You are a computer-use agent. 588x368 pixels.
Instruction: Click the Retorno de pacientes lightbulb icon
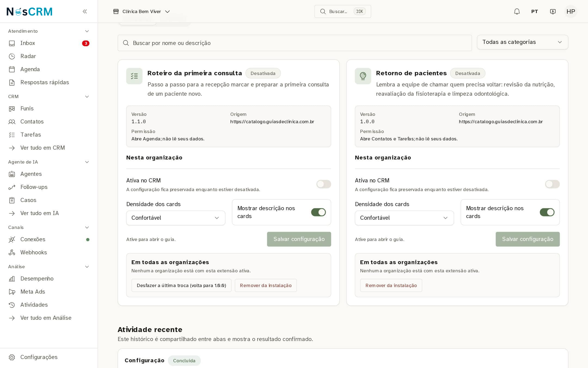pyautogui.click(x=363, y=76)
